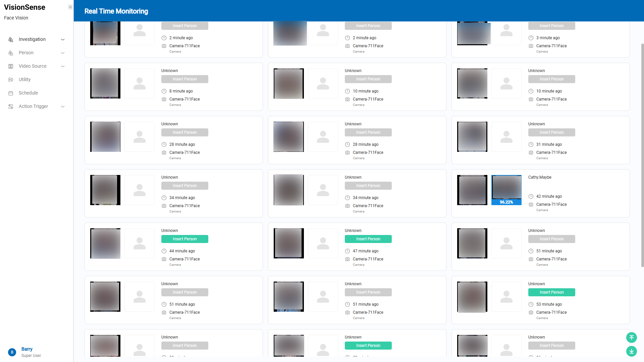Expand the Investigation menu chevron

[x=63, y=40]
